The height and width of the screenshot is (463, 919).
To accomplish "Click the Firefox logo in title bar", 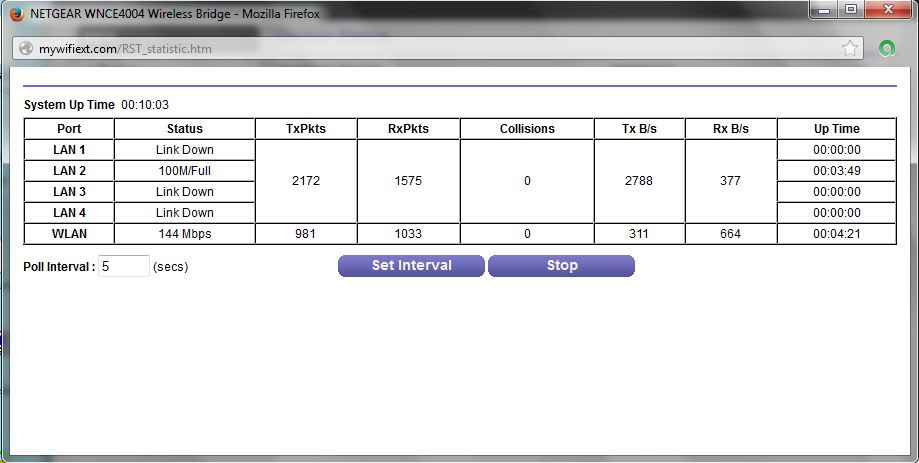I will 17,13.
